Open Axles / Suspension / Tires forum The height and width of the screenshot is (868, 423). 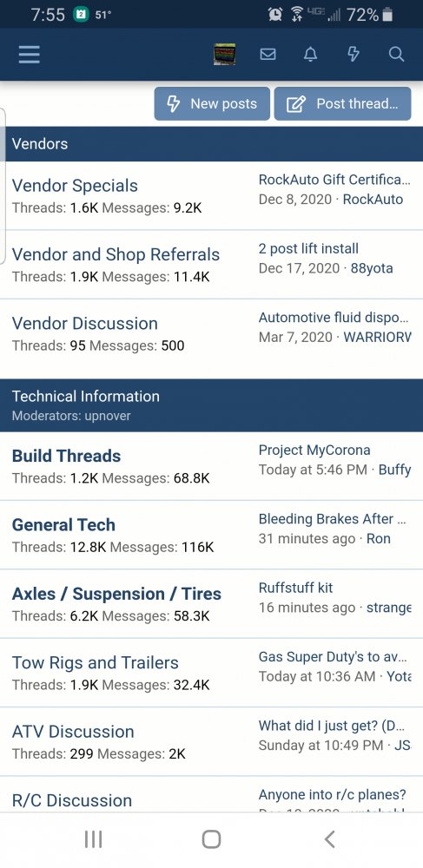[116, 594]
